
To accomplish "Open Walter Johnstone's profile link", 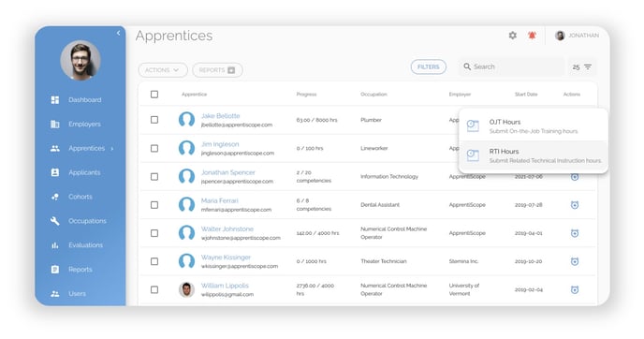I will tap(227, 228).
